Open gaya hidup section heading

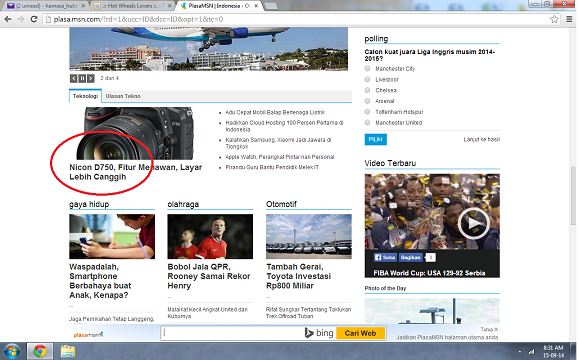89,204
